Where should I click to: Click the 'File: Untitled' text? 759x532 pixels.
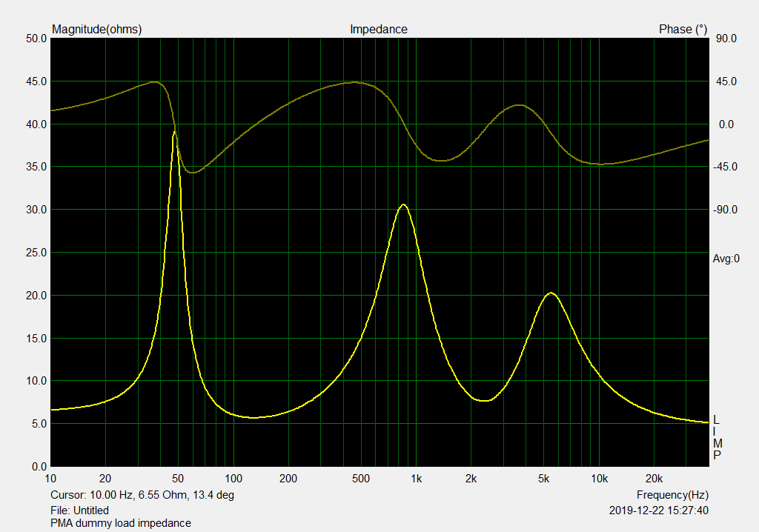tap(79, 511)
